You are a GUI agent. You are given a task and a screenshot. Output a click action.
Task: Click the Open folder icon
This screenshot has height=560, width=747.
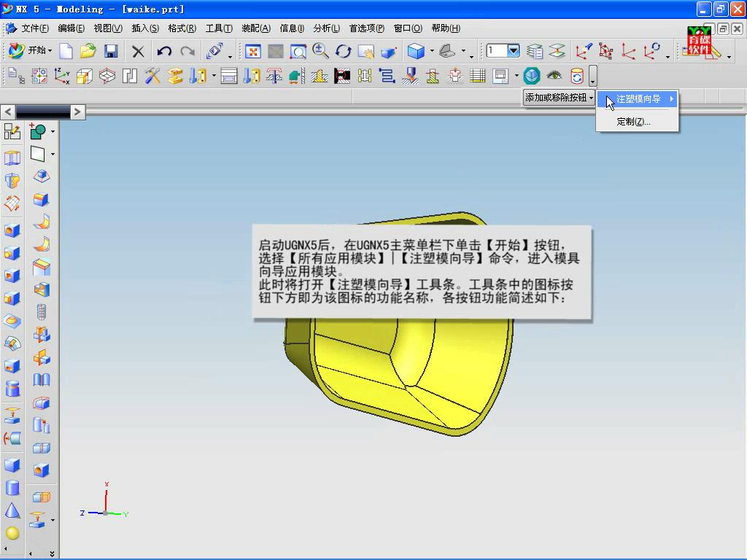point(88,51)
